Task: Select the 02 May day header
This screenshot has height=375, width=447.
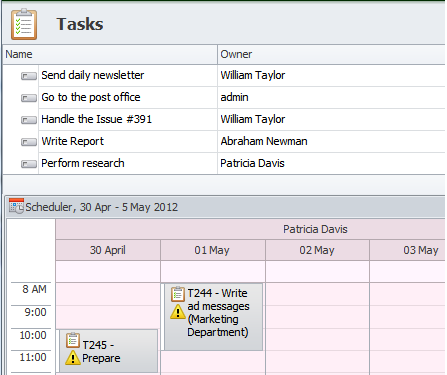Action: (x=317, y=250)
